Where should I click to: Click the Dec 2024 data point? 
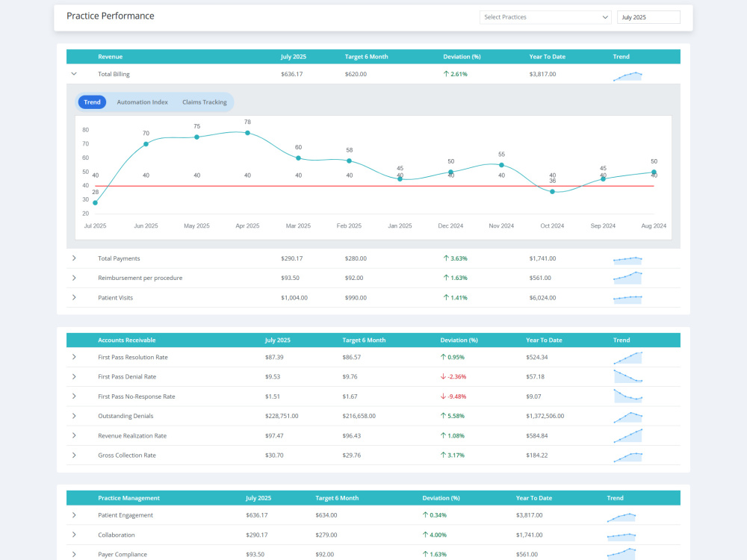coord(450,172)
